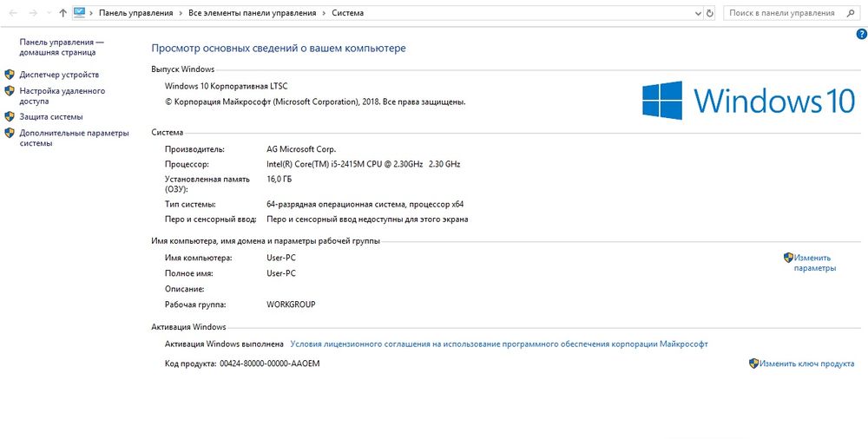Viewport: 868px width, 439px height.
Task: Click shield icon beside 'Изменить параметры'
Action: pos(788,258)
